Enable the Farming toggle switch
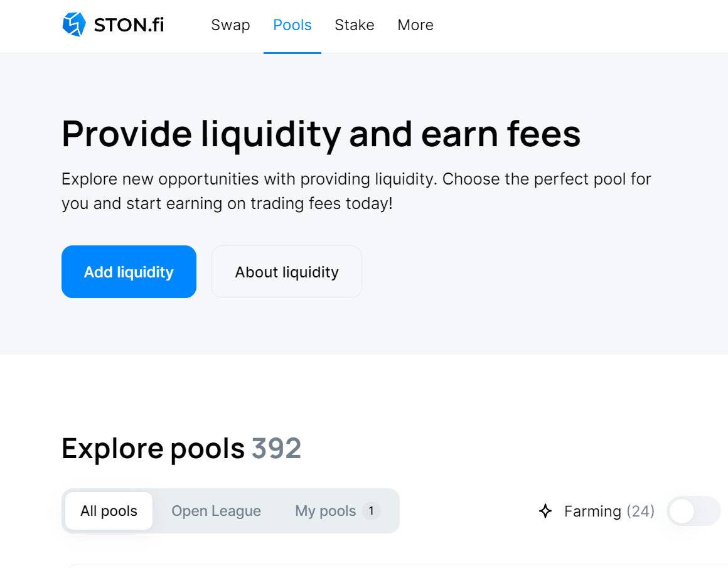 click(x=693, y=511)
